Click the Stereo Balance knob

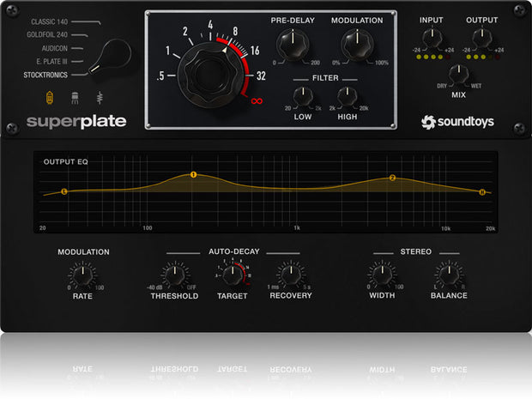[450, 275]
